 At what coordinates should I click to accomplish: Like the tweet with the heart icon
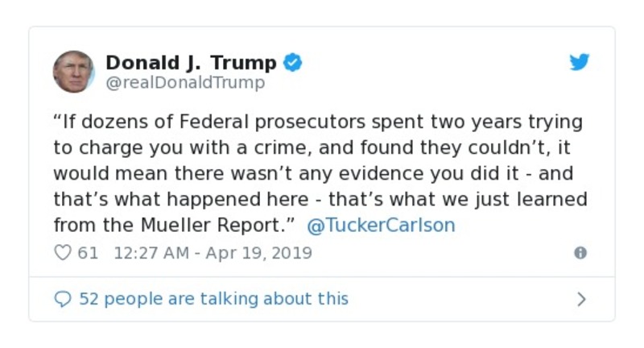[63, 253]
